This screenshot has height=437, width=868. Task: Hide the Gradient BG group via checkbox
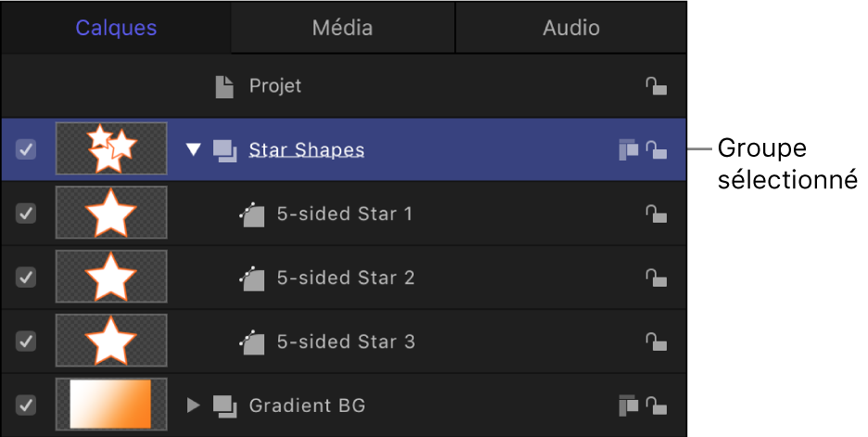pyautogui.click(x=27, y=405)
